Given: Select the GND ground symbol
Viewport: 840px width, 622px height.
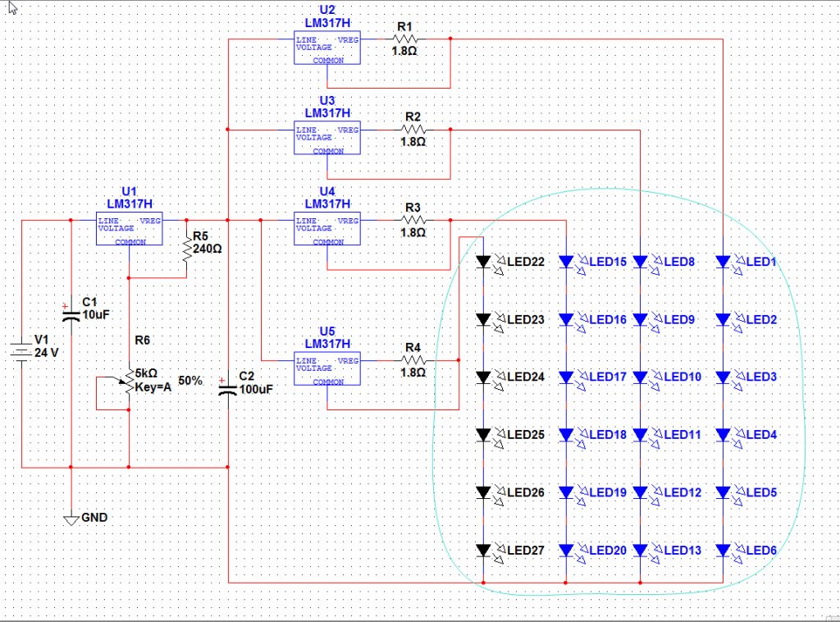Looking at the screenshot, I should [71, 520].
